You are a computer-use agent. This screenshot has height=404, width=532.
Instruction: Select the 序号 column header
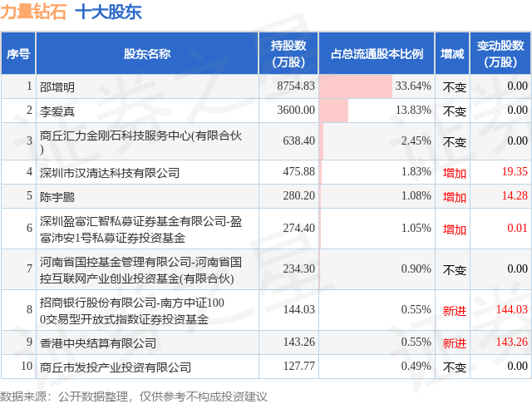click(18, 53)
